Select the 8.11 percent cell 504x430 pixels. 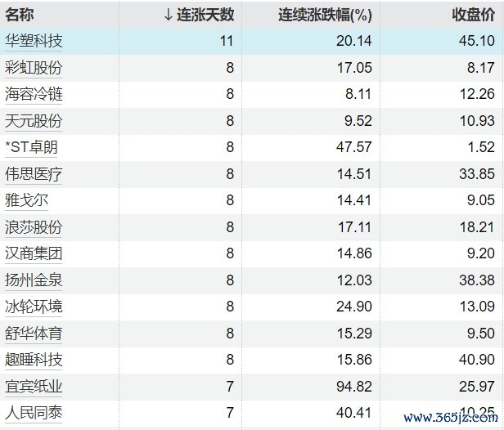click(358, 94)
